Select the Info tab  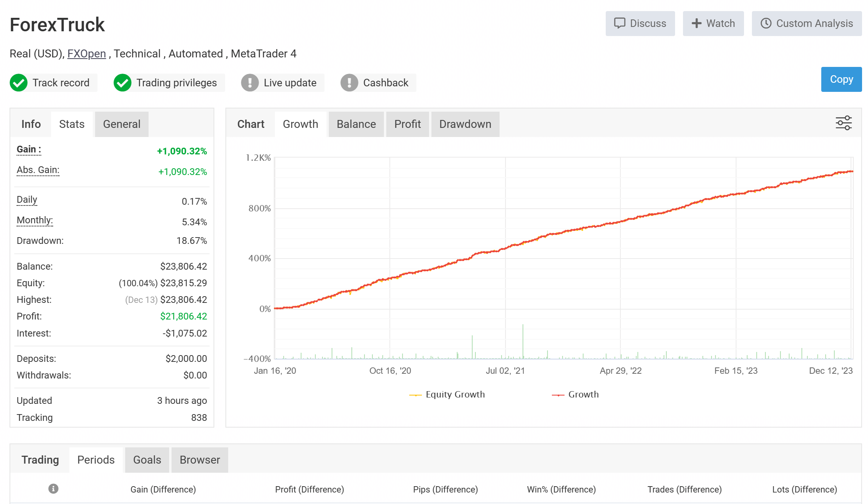(x=31, y=124)
